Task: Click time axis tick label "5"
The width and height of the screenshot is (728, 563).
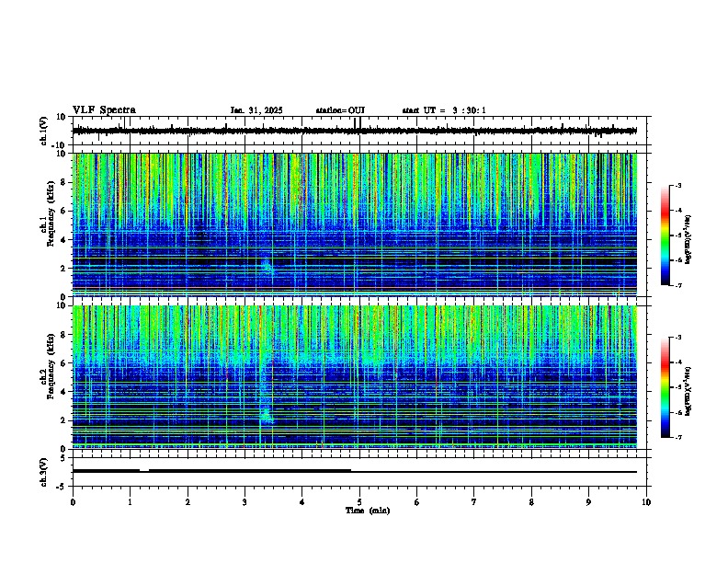Action: pyautogui.click(x=359, y=502)
